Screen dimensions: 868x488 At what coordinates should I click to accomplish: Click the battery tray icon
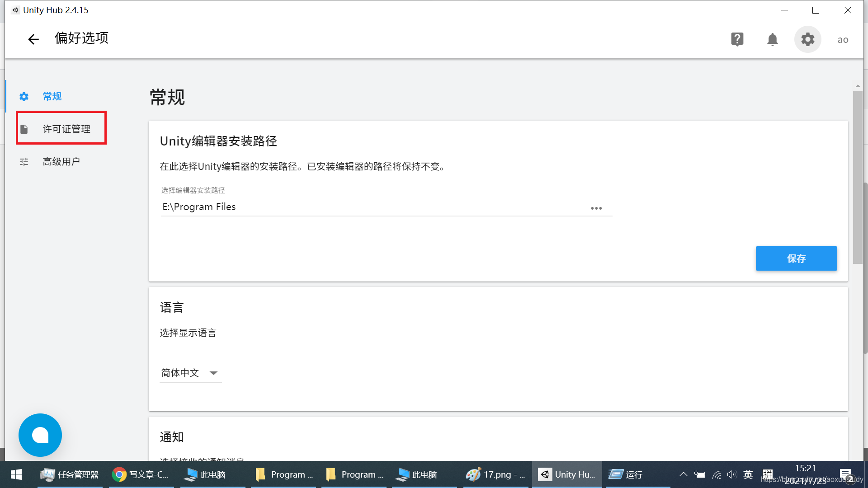coord(700,474)
